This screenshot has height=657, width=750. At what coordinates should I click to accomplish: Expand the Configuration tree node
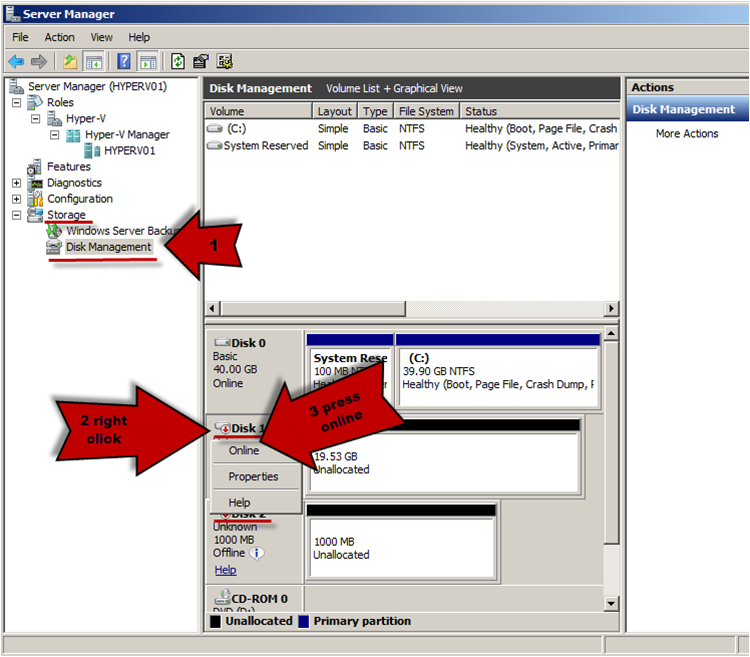point(16,199)
